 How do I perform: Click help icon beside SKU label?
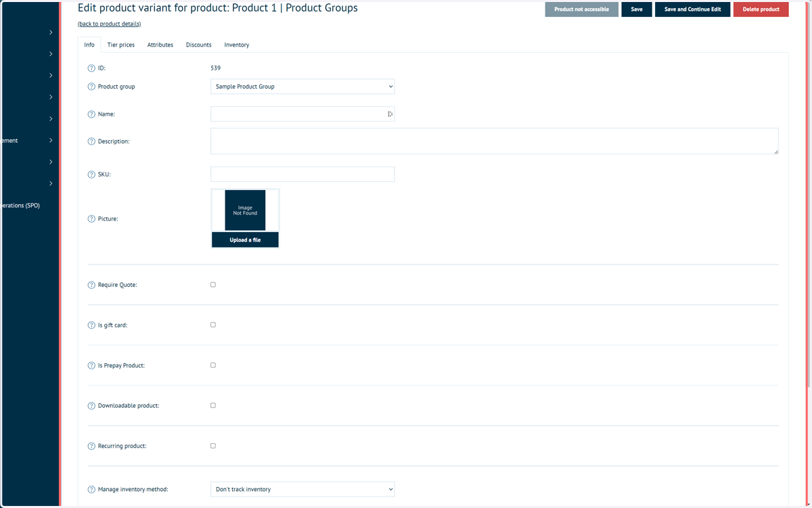91,175
